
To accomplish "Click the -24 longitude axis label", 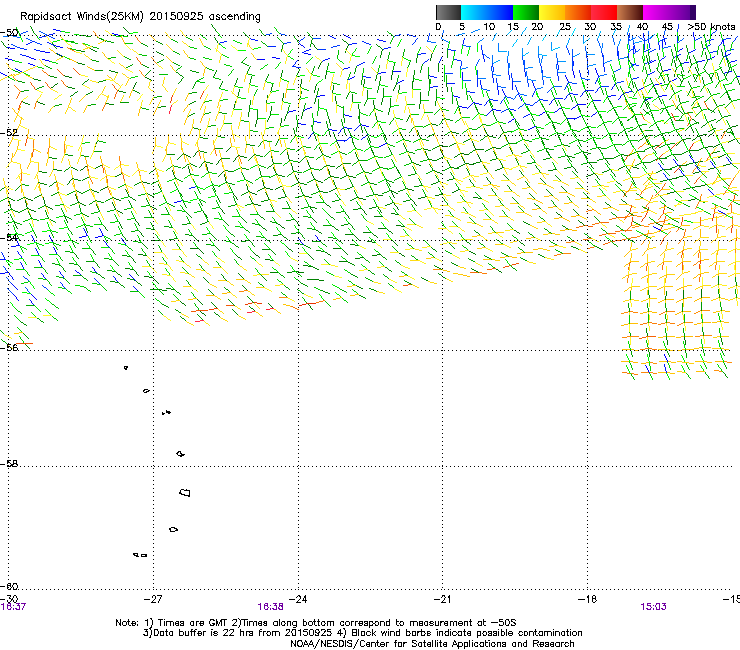I will pos(298,599).
